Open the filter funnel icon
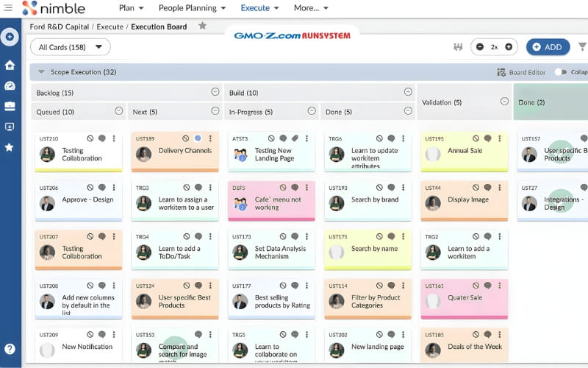Viewport: 588px width, 368px height. (x=582, y=46)
